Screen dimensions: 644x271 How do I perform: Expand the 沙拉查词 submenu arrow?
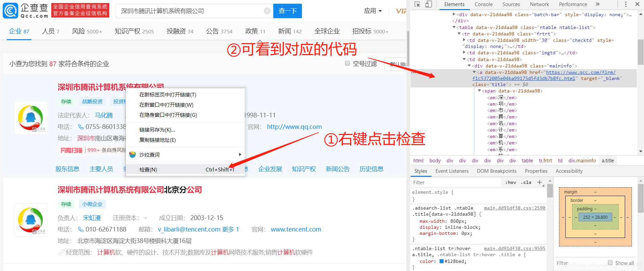(x=240, y=155)
